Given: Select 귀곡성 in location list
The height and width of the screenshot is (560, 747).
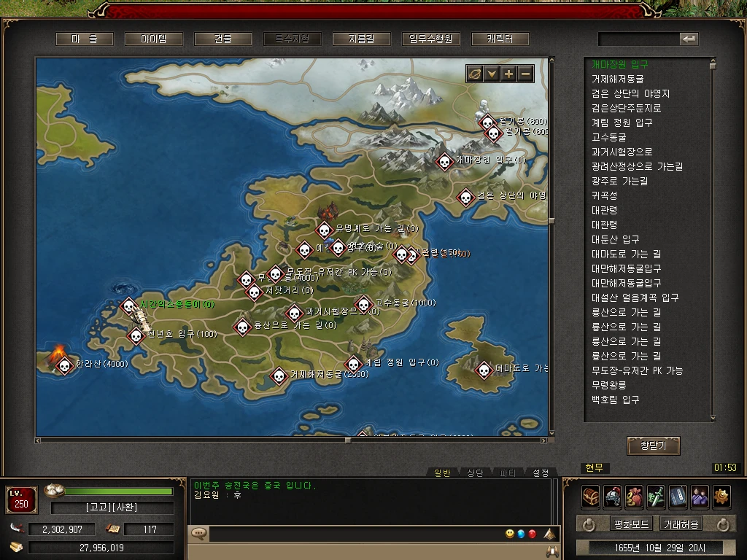Looking at the screenshot, I should [604, 195].
